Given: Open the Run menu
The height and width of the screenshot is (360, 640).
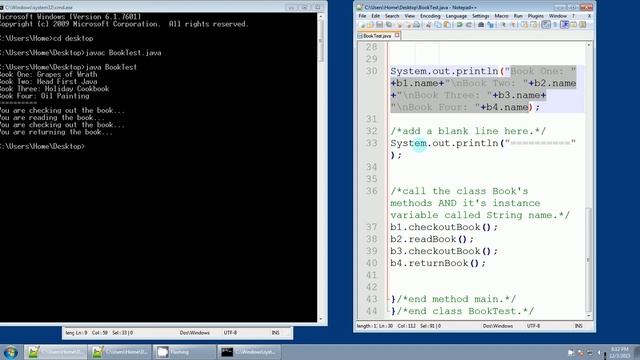Looking at the screenshot, I should click(518, 16).
